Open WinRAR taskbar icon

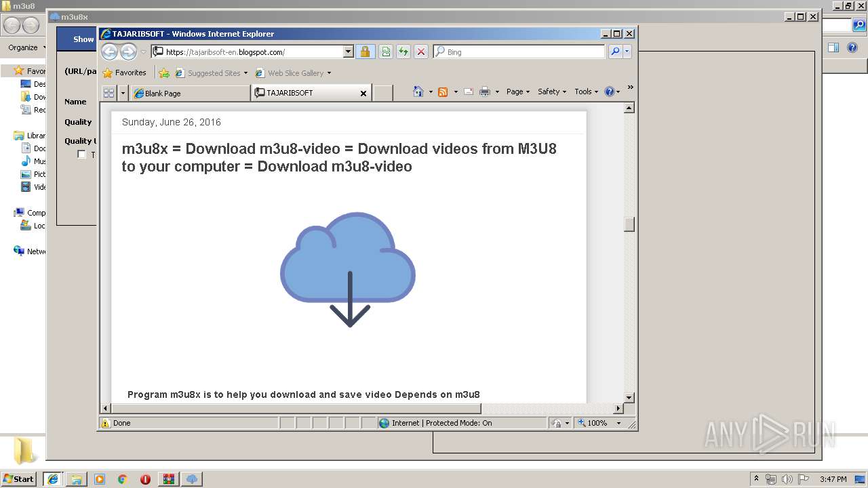168,479
